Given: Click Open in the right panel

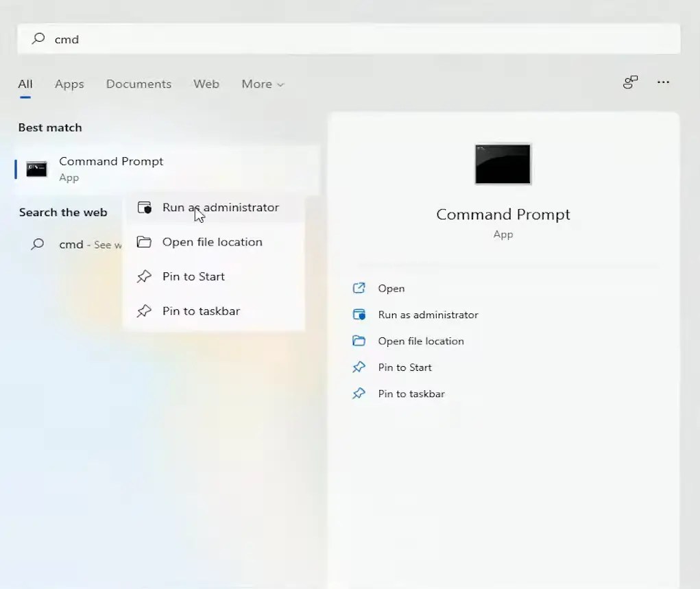Looking at the screenshot, I should 391,288.
